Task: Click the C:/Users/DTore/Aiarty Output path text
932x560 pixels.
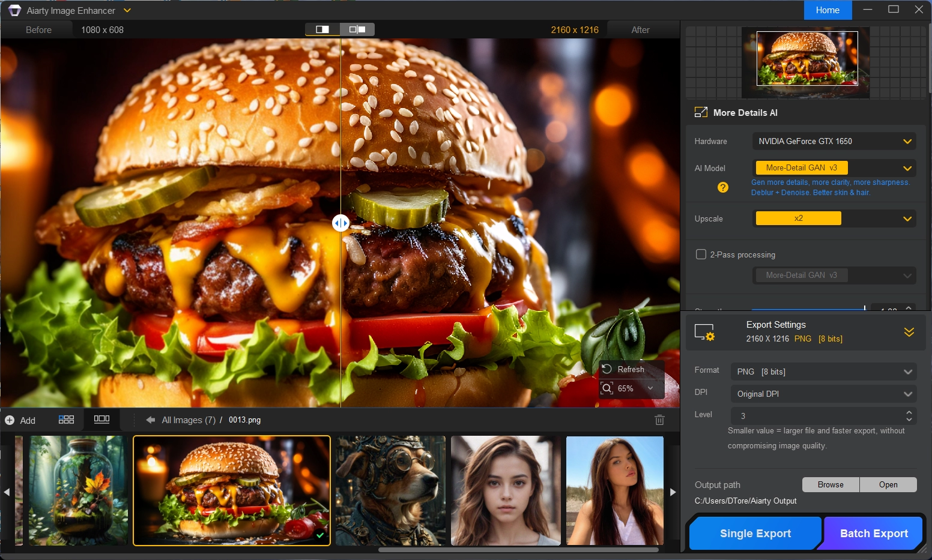Action: (745, 501)
